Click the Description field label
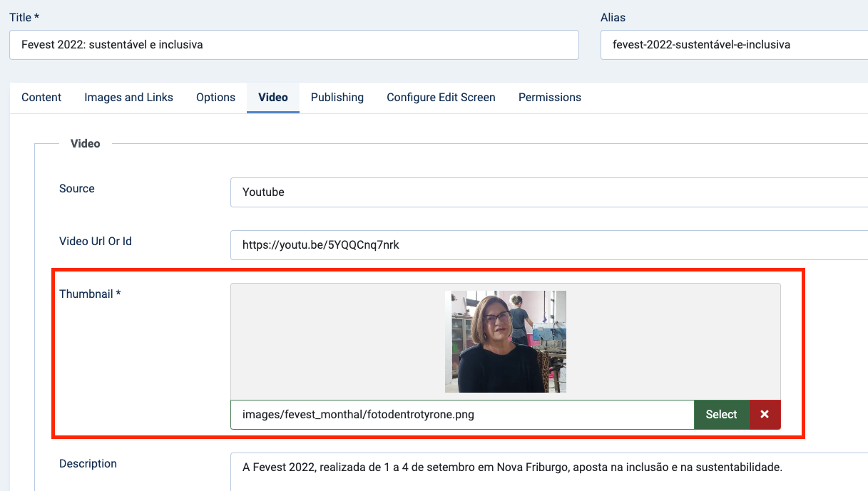 tap(88, 464)
